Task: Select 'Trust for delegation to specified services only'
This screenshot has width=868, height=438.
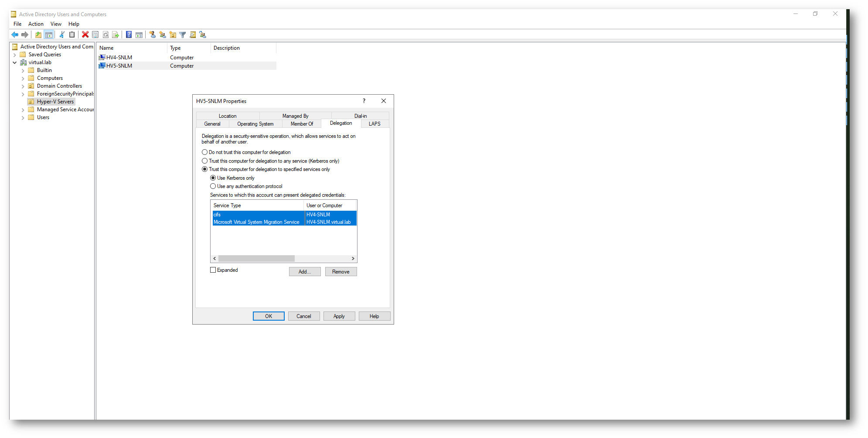Action: (204, 169)
